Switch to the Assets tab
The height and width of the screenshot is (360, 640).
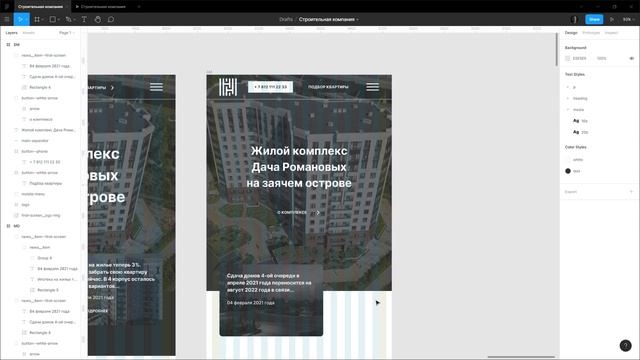tap(29, 33)
